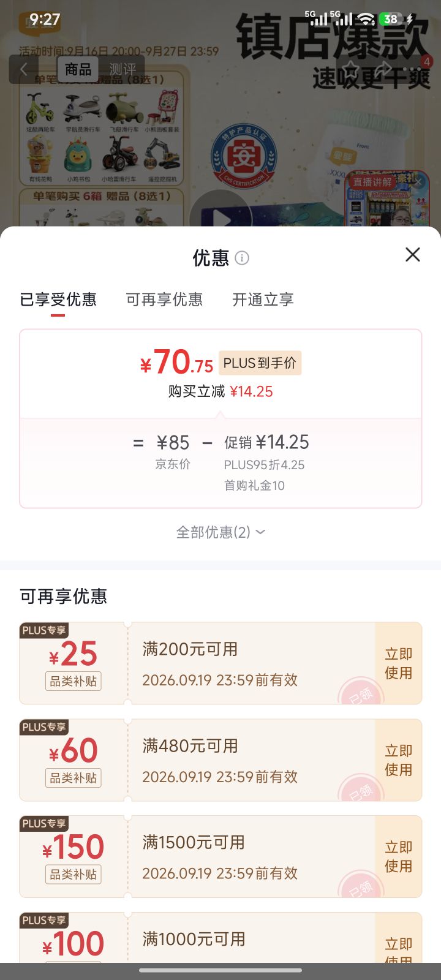Viewport: 441px width, 980px height.
Task: Switch to 开通立享 tab
Action: pos(263,300)
